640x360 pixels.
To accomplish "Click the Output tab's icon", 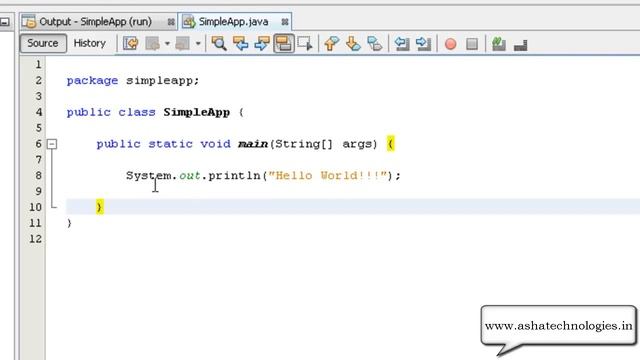I will point(29,22).
